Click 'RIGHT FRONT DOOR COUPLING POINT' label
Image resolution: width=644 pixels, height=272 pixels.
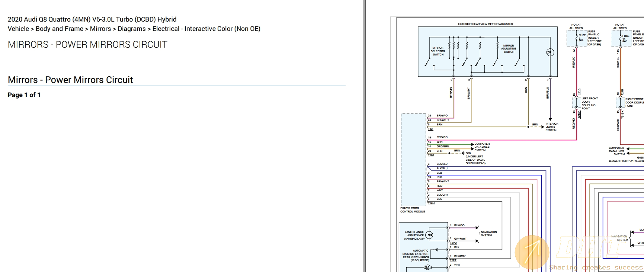pyautogui.click(x=634, y=103)
